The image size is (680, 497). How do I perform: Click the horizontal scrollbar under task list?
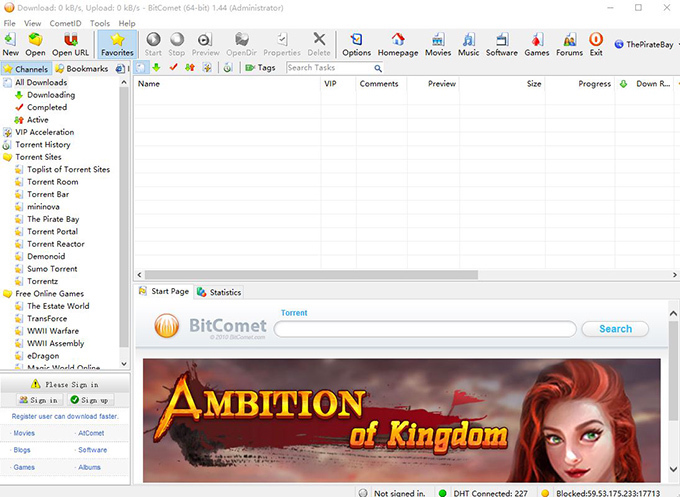click(311, 275)
